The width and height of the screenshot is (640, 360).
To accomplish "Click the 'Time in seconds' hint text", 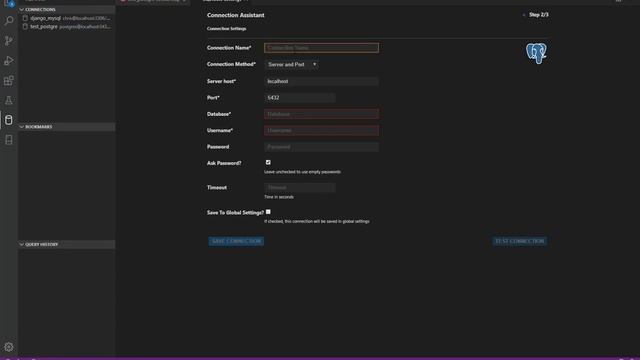I will [x=279, y=197].
